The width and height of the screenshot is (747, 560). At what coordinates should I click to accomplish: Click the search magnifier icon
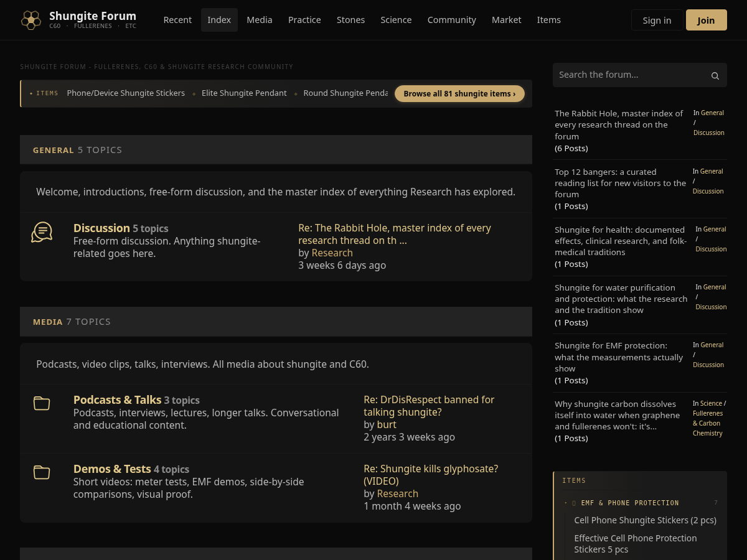[x=715, y=76]
